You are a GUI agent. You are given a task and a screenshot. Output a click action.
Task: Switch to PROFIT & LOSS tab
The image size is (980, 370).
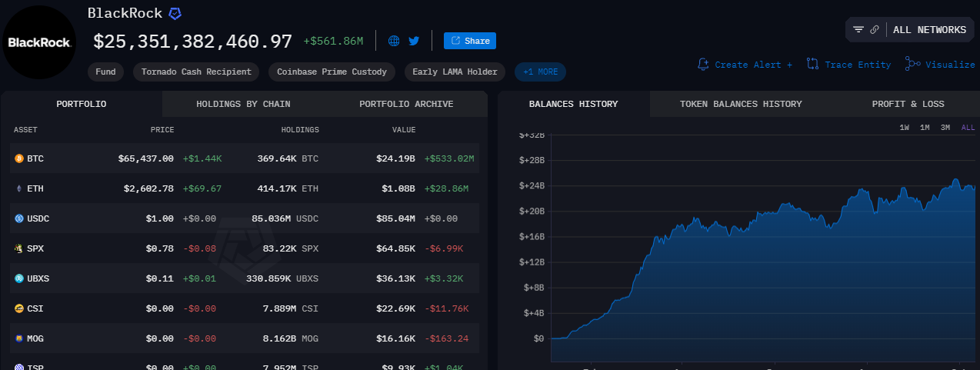(x=908, y=104)
